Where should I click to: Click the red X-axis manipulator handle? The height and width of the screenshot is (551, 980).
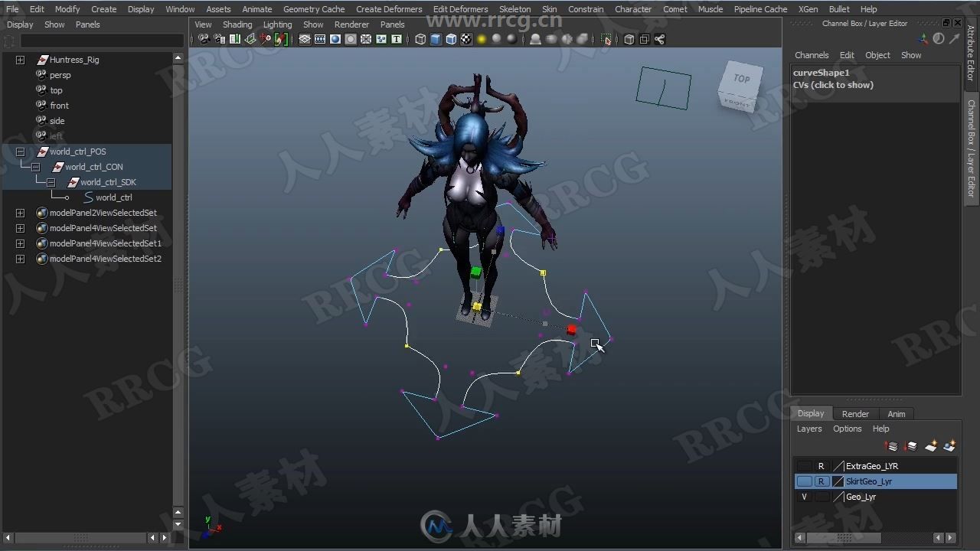[x=571, y=330]
